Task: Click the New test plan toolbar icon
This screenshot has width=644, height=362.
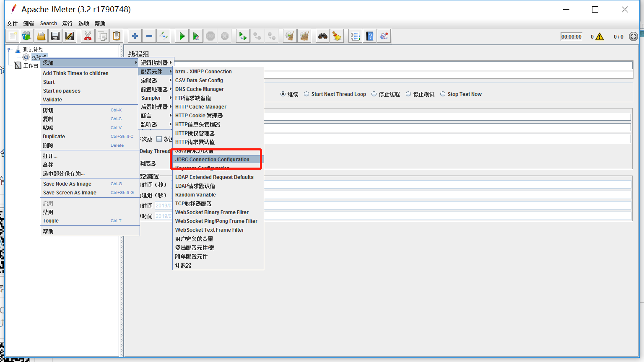Action: [13, 36]
